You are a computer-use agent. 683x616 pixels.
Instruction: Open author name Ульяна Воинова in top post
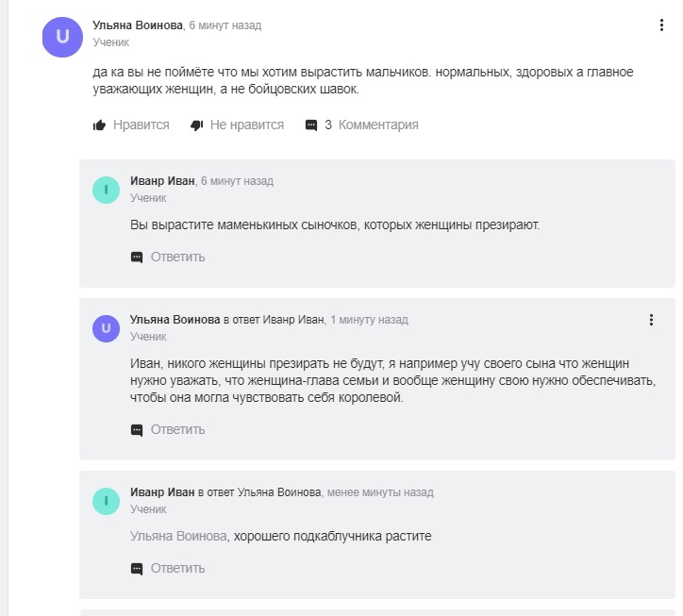pos(137,25)
